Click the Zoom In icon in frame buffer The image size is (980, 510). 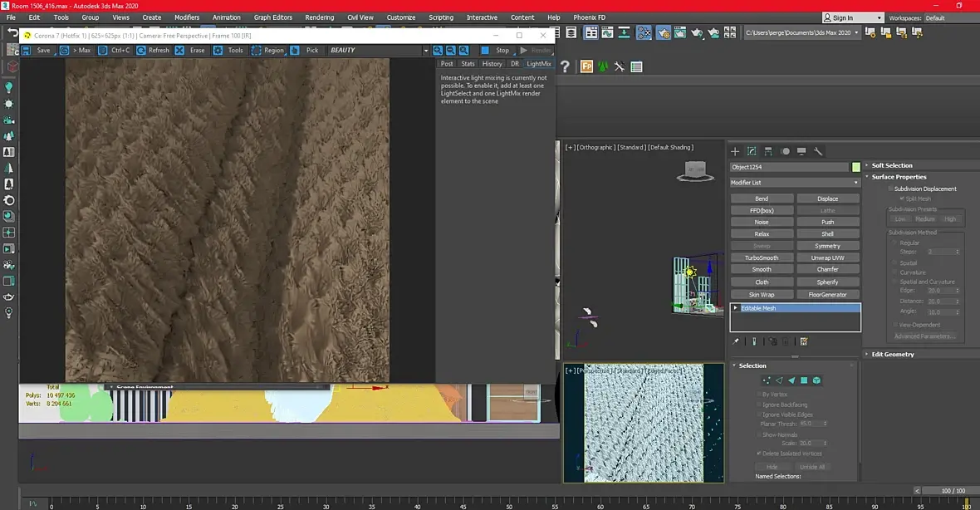coord(438,50)
